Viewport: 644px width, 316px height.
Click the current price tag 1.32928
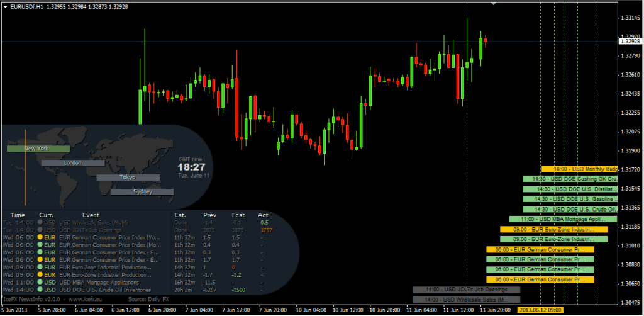(630, 41)
